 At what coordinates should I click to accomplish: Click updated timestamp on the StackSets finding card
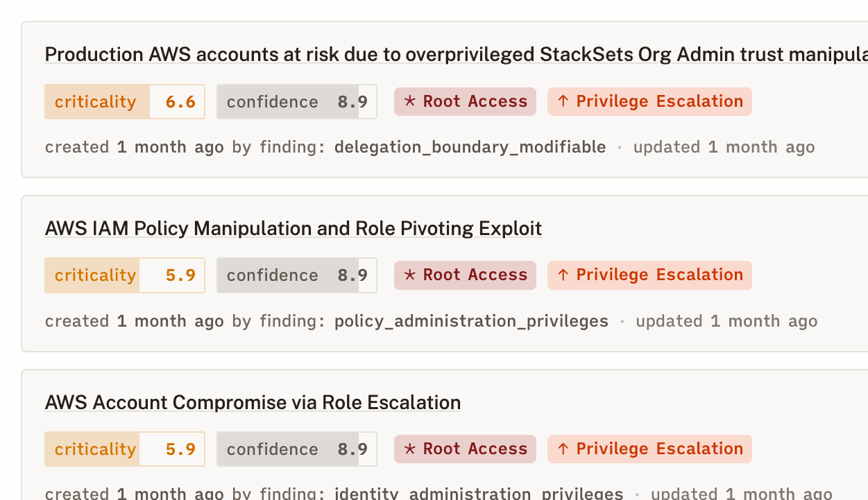click(724, 147)
